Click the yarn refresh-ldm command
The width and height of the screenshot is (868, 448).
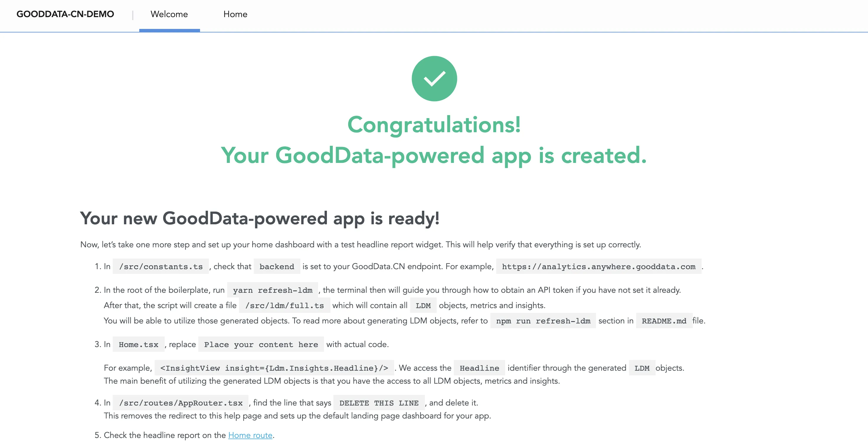[273, 290]
